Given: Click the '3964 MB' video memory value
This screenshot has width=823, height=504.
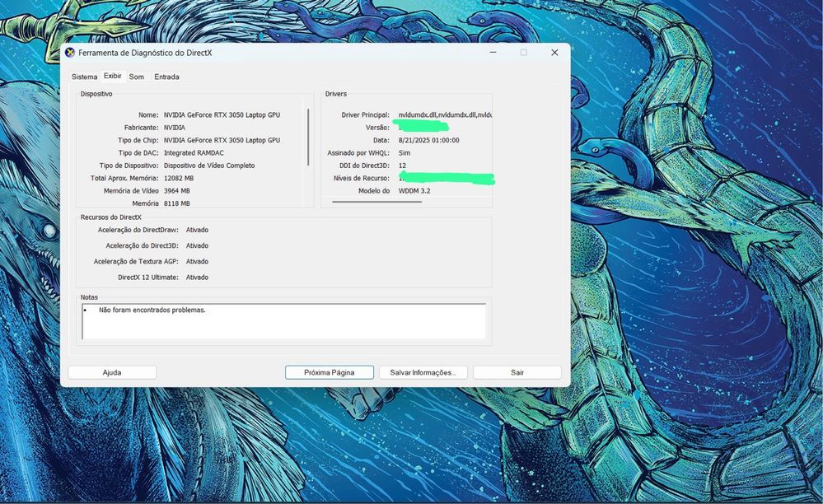Looking at the screenshot, I should [177, 191].
